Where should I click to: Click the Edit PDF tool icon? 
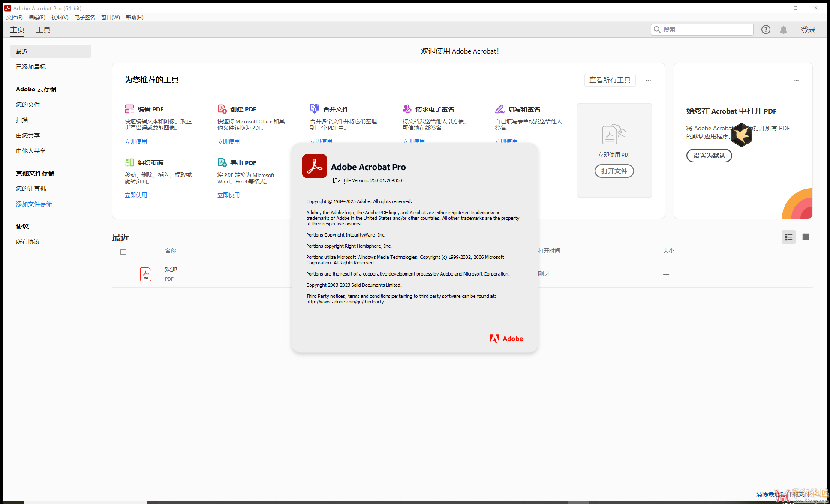[x=129, y=109]
